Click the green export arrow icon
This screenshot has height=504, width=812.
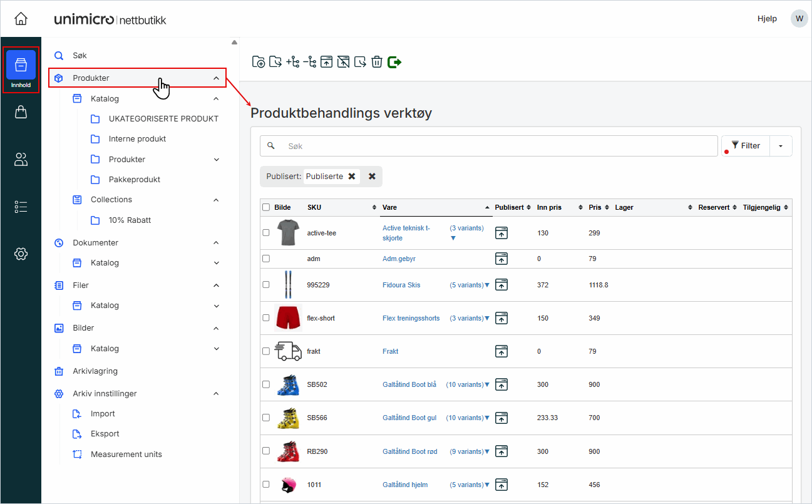pyautogui.click(x=394, y=62)
